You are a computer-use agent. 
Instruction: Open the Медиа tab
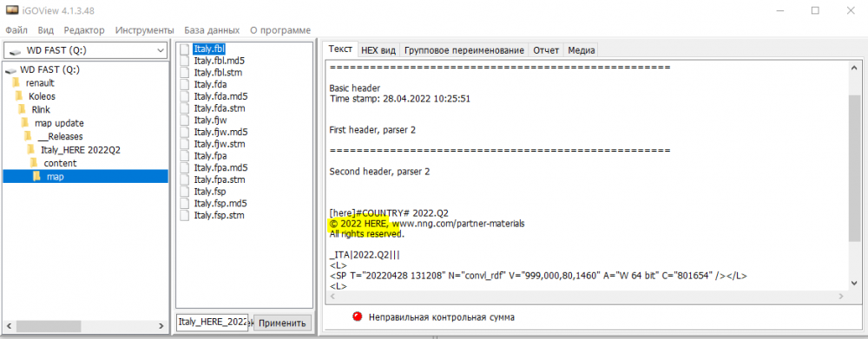point(582,50)
